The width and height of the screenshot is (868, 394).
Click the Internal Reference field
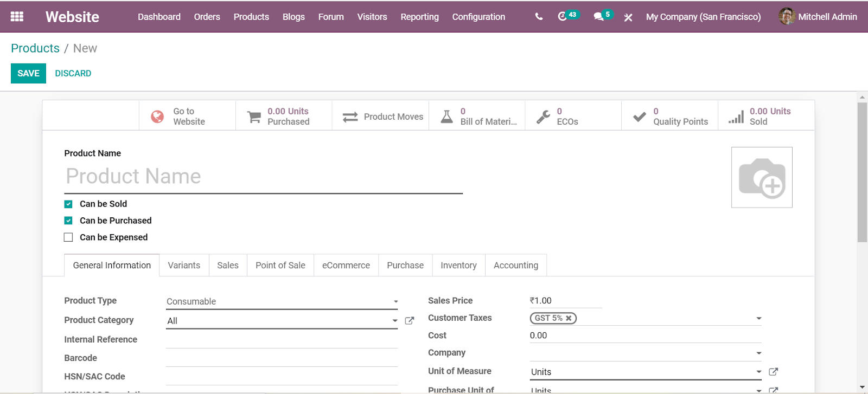[282, 340]
